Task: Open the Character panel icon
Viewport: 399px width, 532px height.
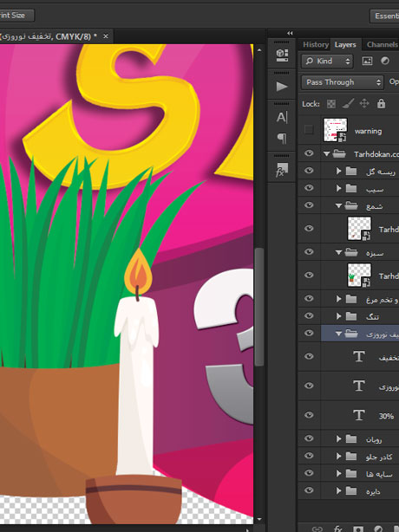Action: 282,117
